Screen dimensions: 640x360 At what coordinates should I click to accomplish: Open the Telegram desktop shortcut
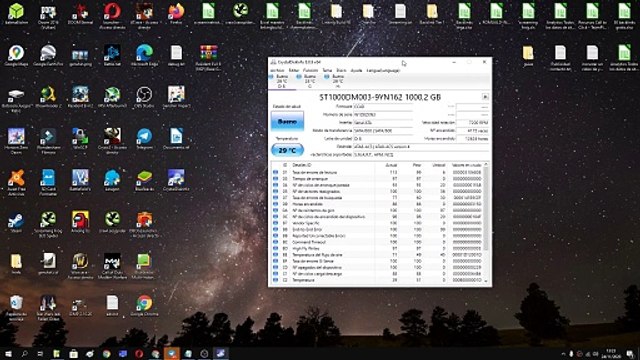[144, 139]
